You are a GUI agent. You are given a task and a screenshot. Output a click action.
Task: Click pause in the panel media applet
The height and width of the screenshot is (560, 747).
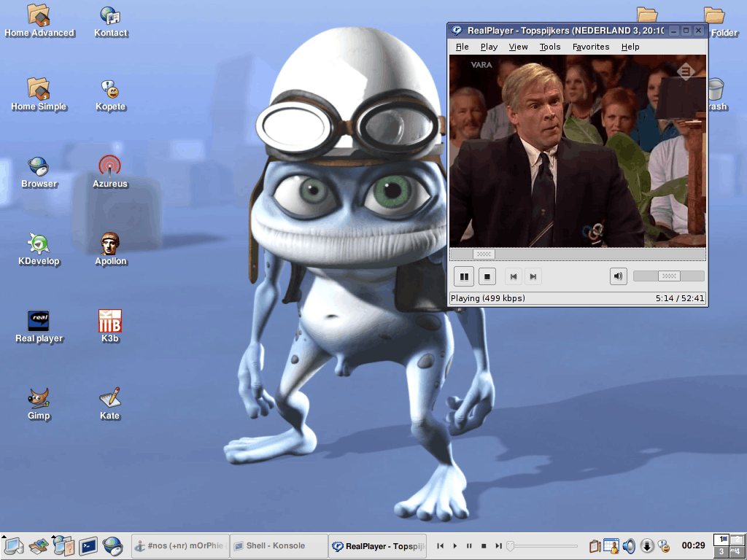point(469,545)
